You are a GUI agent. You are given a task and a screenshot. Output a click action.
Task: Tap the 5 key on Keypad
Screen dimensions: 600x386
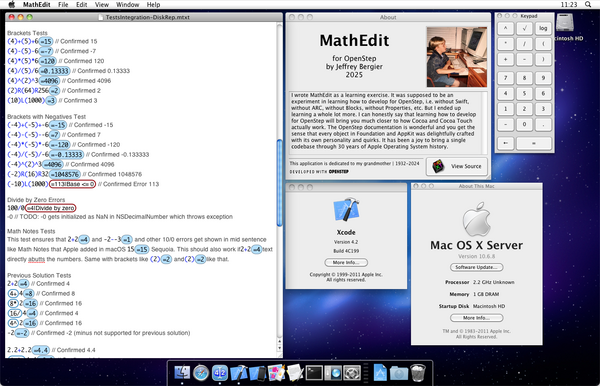[x=524, y=93]
